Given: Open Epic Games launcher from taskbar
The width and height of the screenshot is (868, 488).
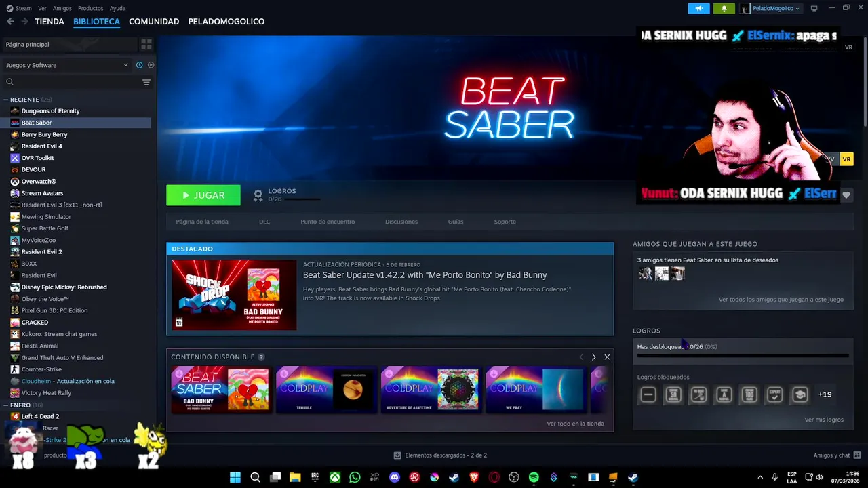Looking at the screenshot, I should 315,477.
